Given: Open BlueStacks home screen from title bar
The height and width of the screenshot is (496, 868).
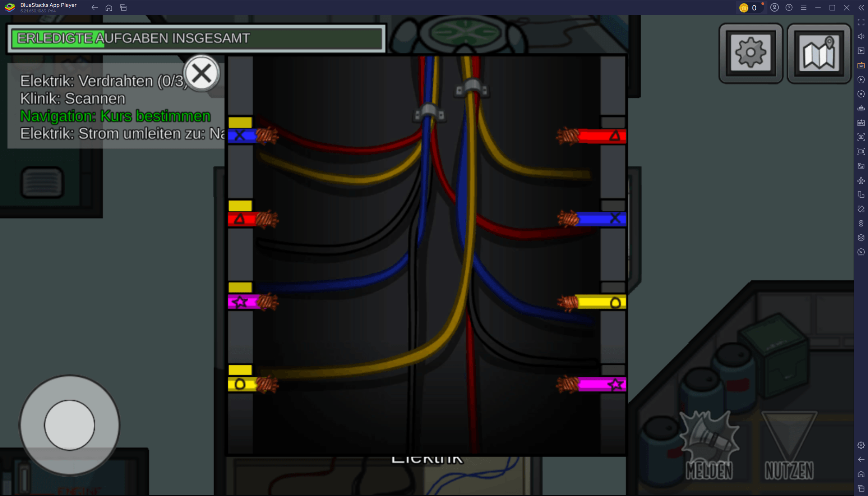Looking at the screenshot, I should pos(109,8).
